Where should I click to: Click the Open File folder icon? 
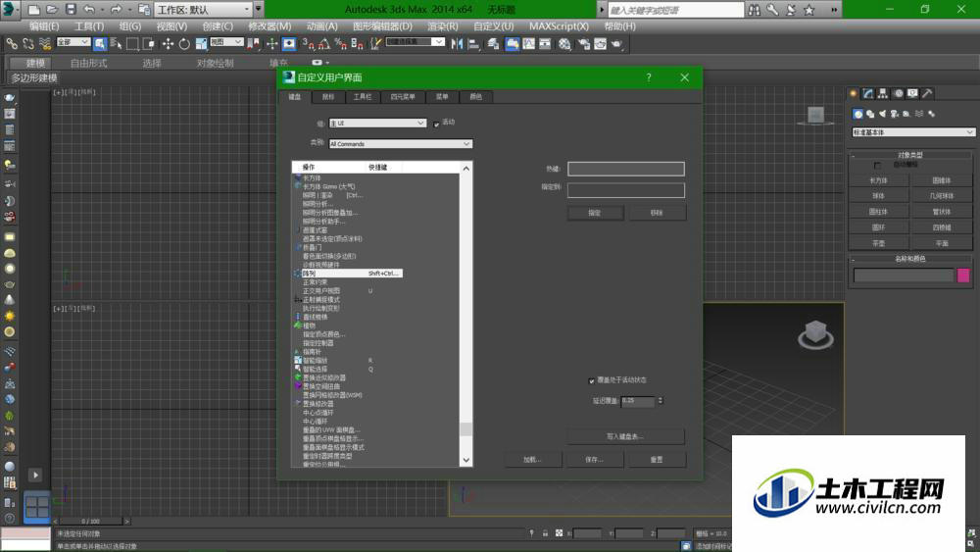tap(53, 10)
